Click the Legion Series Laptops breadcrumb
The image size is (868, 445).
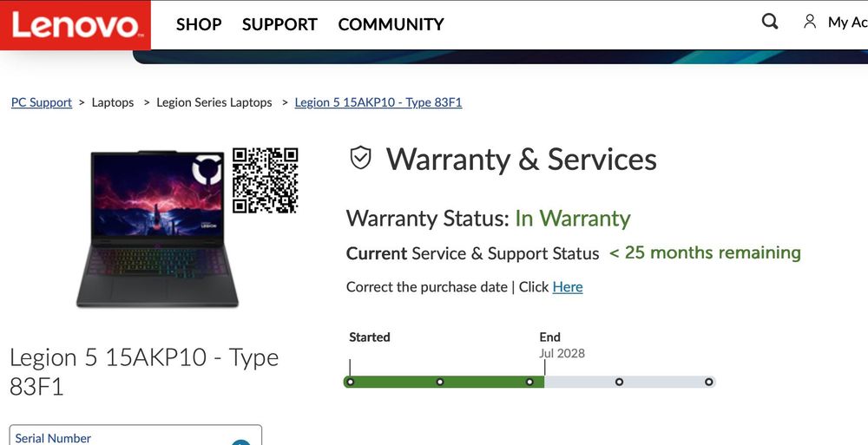point(214,102)
